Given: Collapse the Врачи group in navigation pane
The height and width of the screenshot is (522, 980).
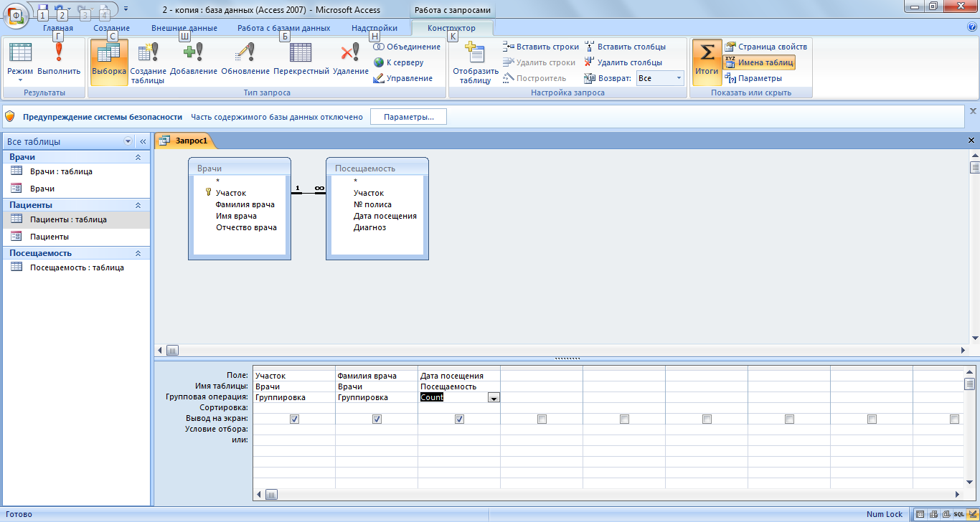Looking at the screenshot, I should [138, 157].
